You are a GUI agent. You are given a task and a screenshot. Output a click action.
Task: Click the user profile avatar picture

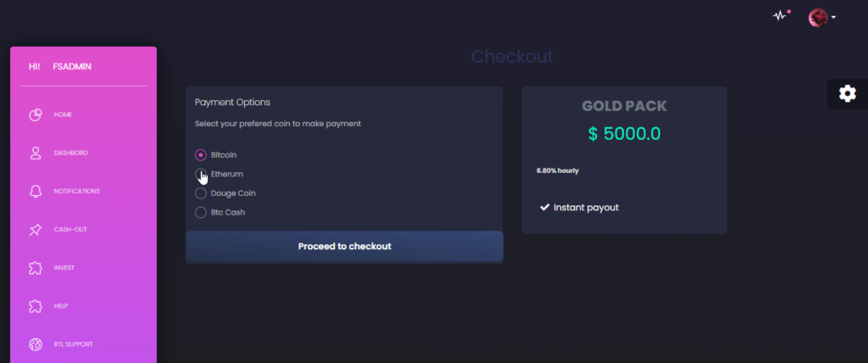point(818,18)
